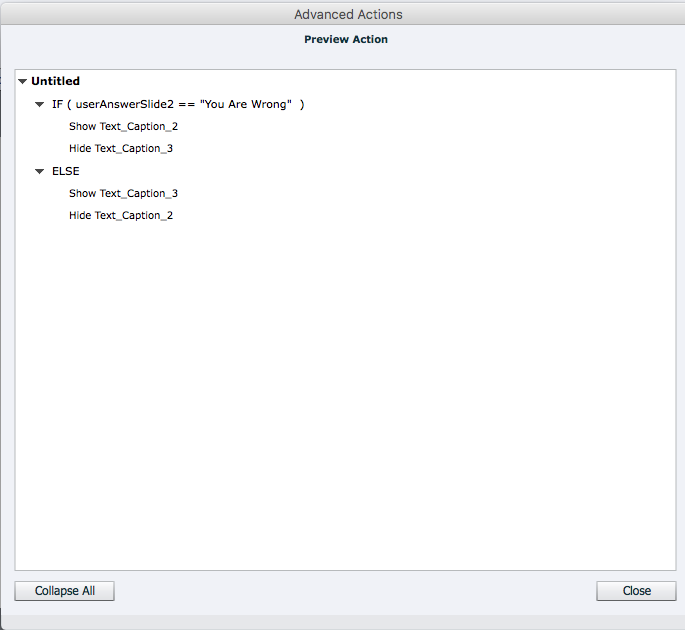Click the IF keyword in the condition
Viewport: 685px width, 630px height.
(57, 104)
